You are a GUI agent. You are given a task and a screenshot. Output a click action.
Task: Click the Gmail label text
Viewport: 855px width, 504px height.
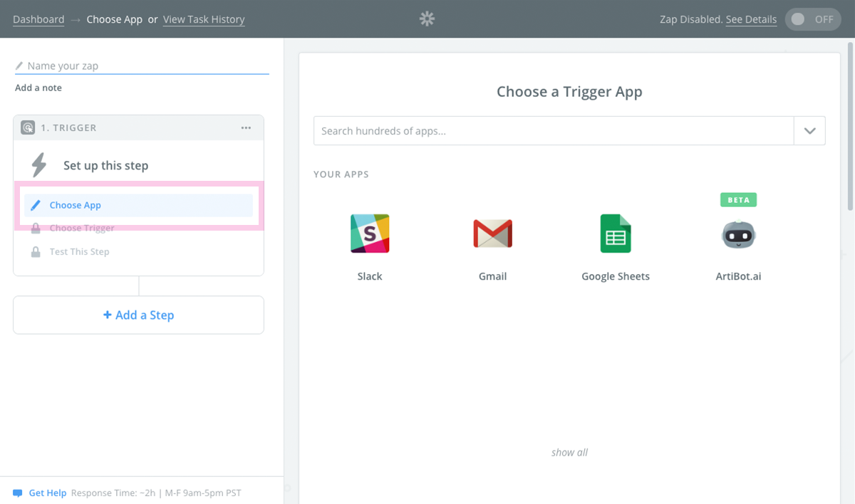[x=492, y=276]
